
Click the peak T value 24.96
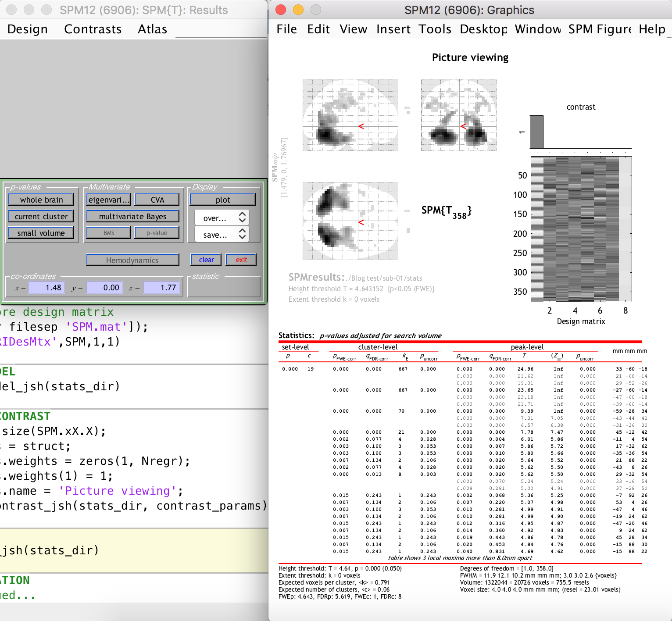click(x=525, y=369)
